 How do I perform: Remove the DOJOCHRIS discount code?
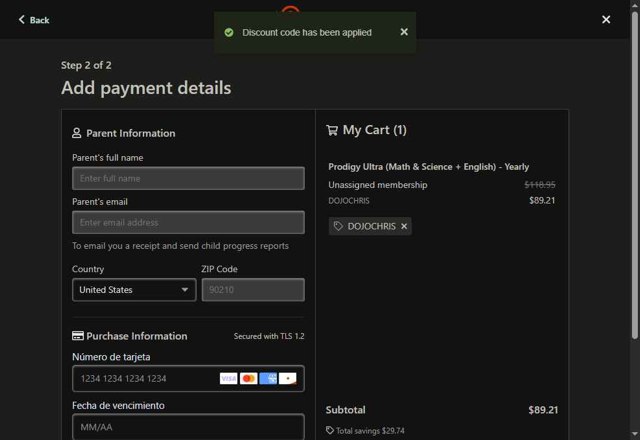coord(404,226)
